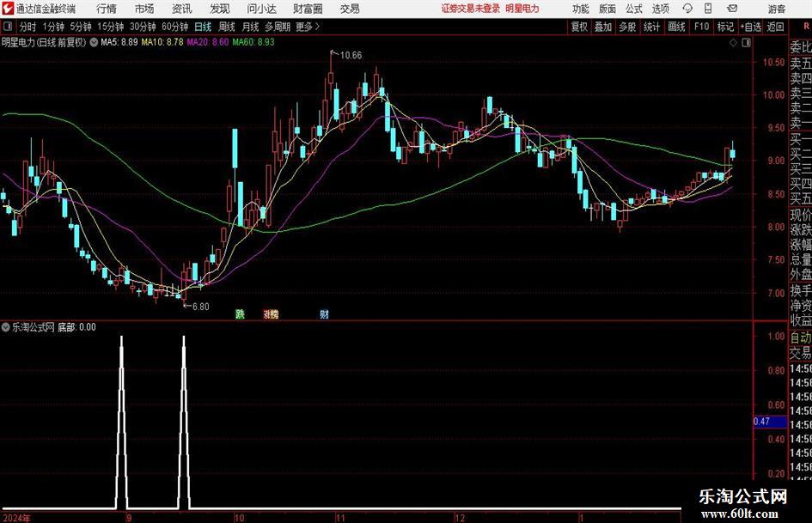
Task: Add stock via +自选 button
Action: point(751,27)
